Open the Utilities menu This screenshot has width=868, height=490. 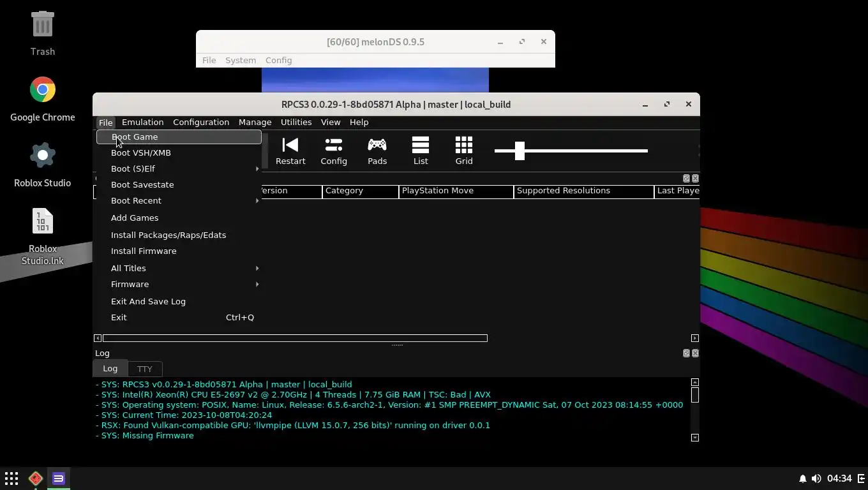[296, 122]
